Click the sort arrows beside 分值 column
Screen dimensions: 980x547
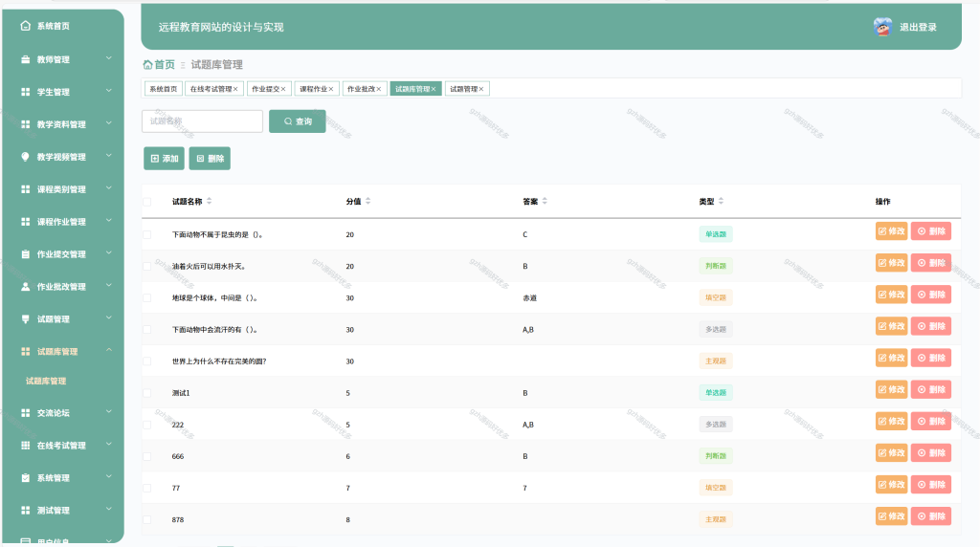coord(368,201)
